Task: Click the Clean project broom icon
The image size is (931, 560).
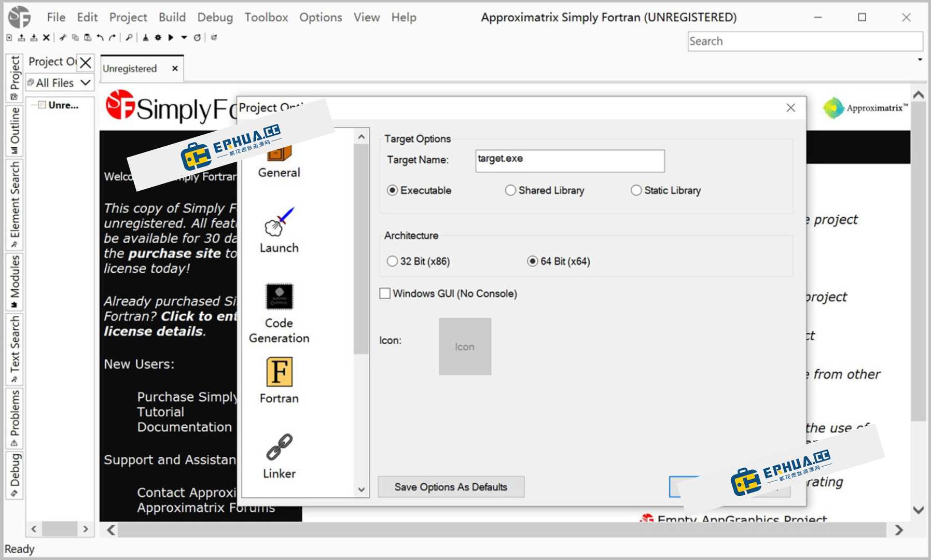Action: tap(146, 37)
